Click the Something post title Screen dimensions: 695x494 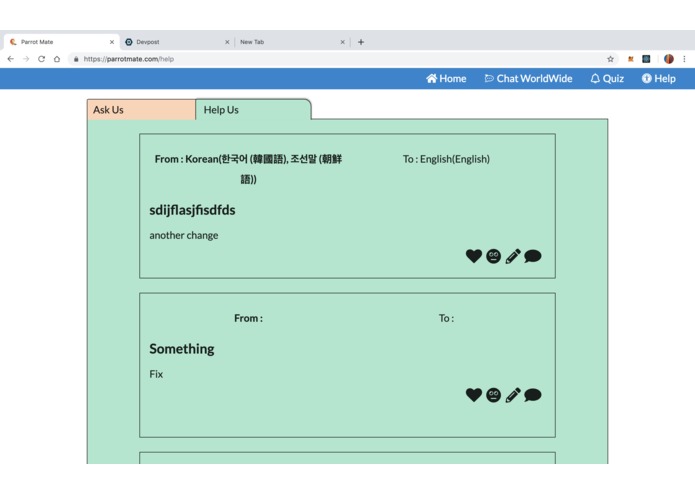click(x=182, y=349)
